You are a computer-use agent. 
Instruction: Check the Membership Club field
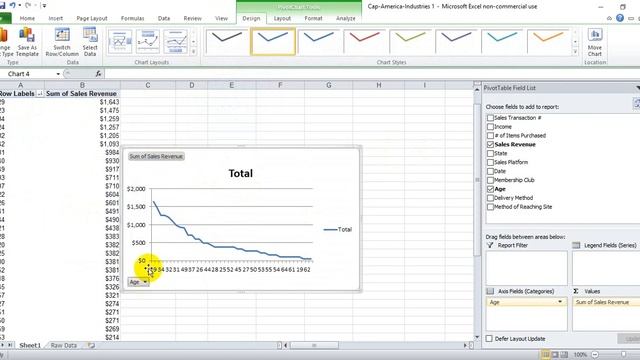pyautogui.click(x=490, y=180)
